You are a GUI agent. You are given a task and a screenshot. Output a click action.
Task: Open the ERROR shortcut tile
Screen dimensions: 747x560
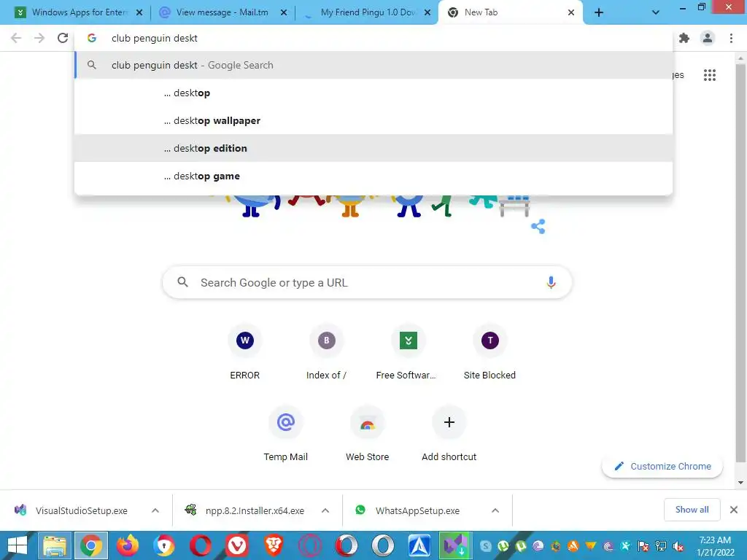pos(245,352)
